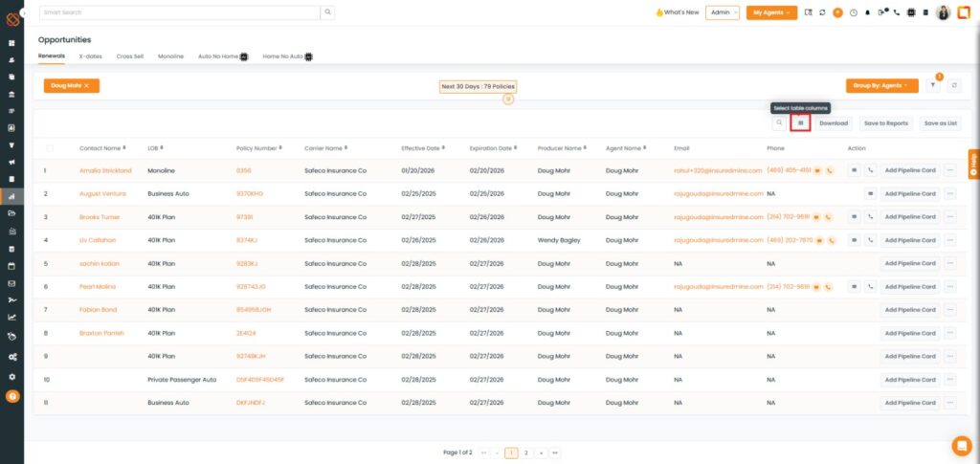The width and height of the screenshot is (980, 464).
Task: Click the Download button
Action: pyautogui.click(x=834, y=122)
